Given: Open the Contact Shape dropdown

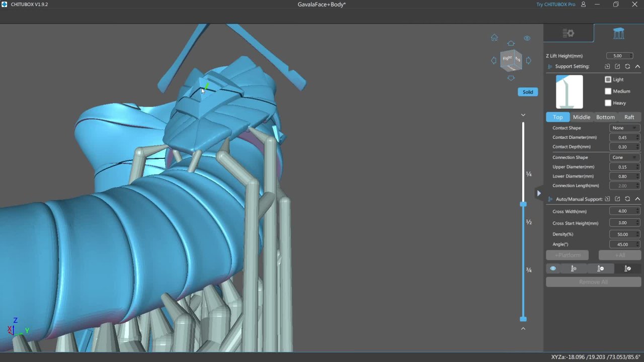Looking at the screenshot, I should [x=624, y=128].
